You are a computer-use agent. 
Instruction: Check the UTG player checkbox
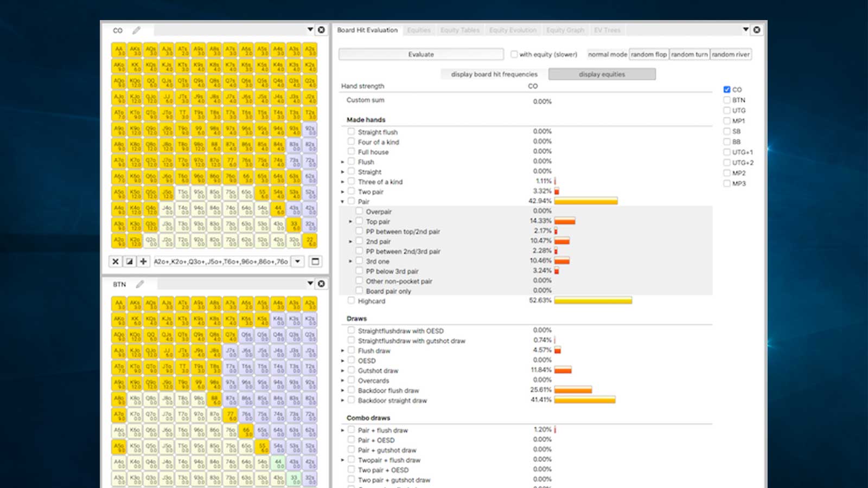[727, 110]
